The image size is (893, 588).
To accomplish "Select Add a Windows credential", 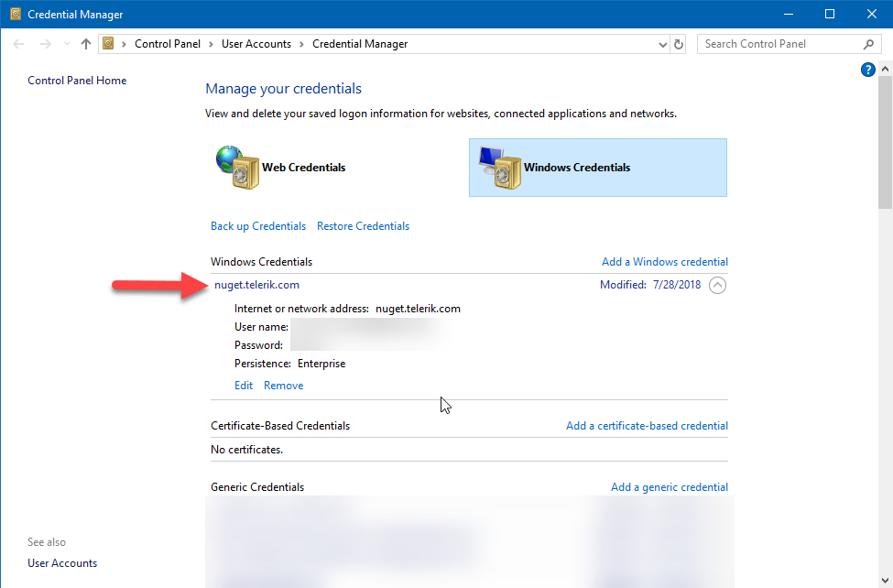I will [664, 261].
